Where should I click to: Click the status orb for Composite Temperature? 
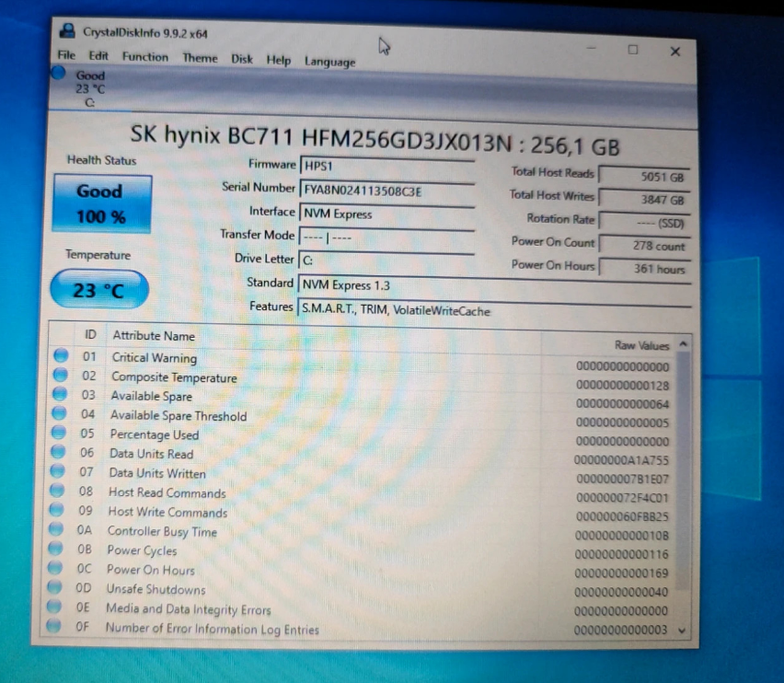point(60,375)
